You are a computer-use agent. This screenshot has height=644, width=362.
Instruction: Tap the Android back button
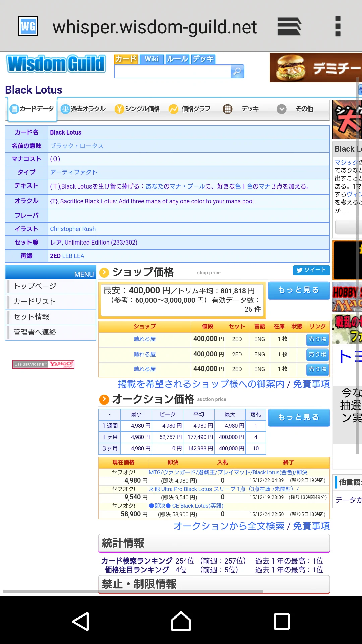(81, 621)
